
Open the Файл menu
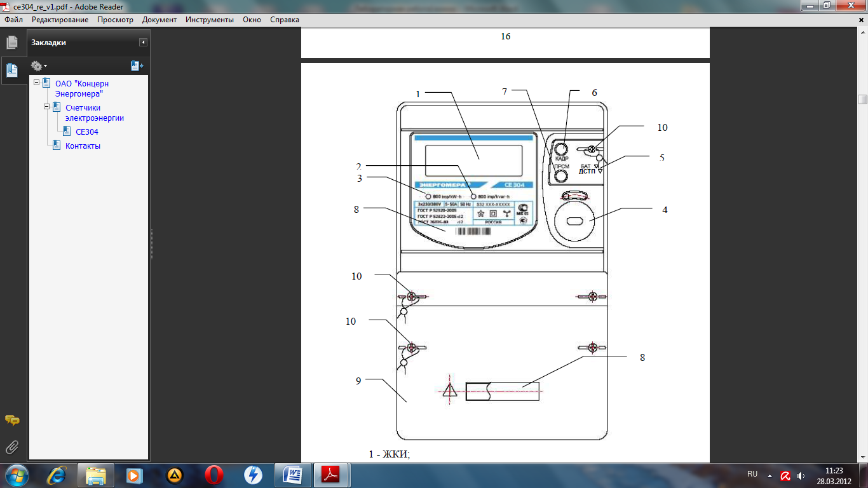pyautogui.click(x=14, y=20)
